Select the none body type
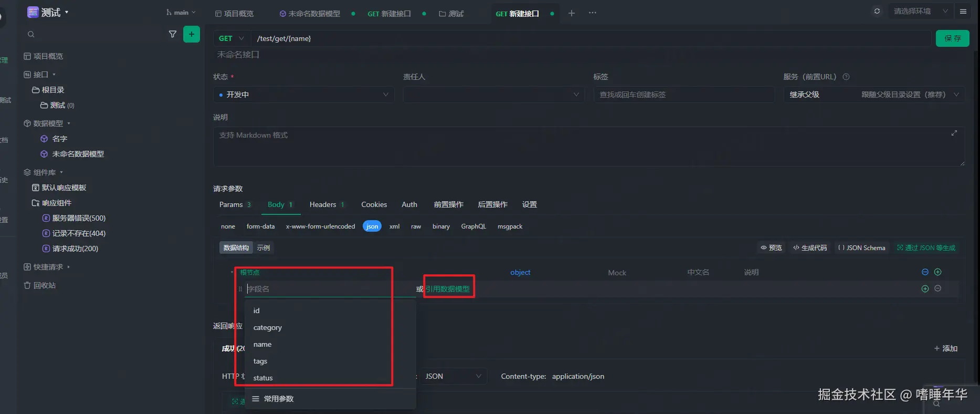Image resolution: width=980 pixels, height=414 pixels. (228, 226)
